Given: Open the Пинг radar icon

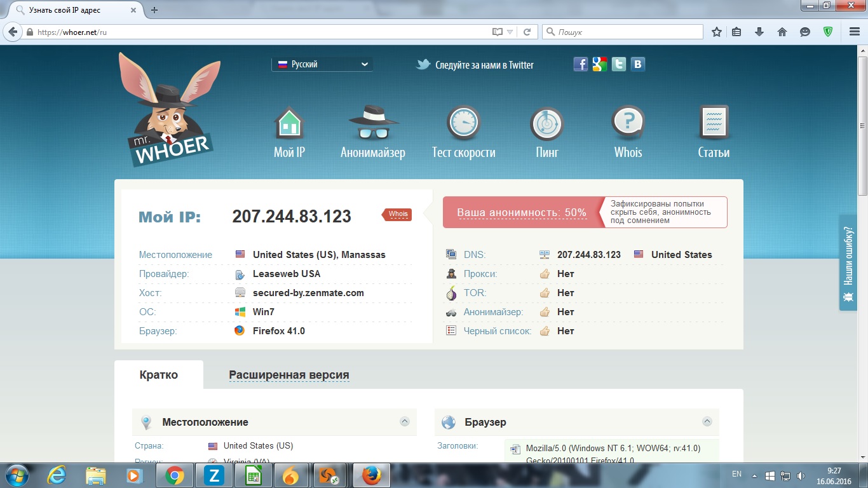Looking at the screenshot, I should tap(547, 123).
